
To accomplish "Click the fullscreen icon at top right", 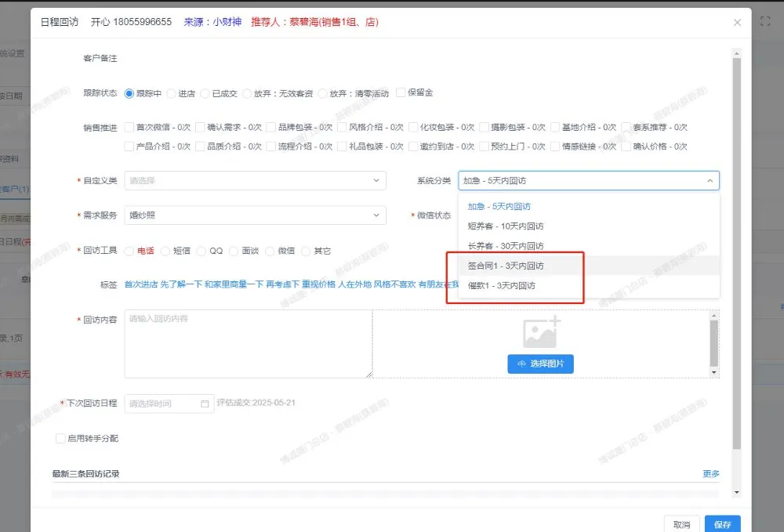I will (x=765, y=22).
